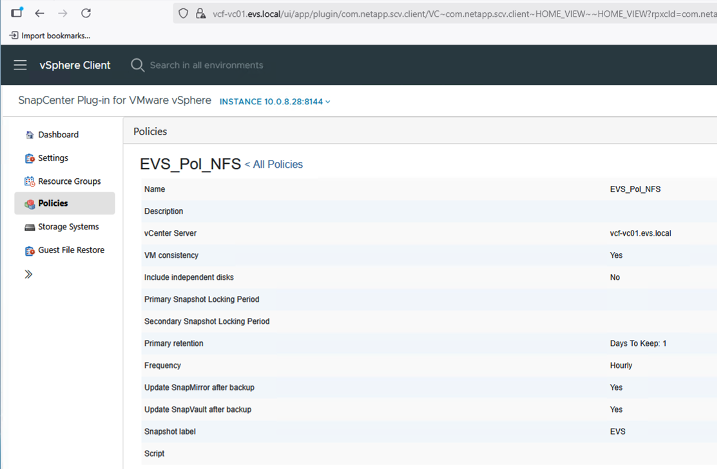Click the Import bookmarks icon
Viewport: 718px width, 470px height.
pos(14,35)
